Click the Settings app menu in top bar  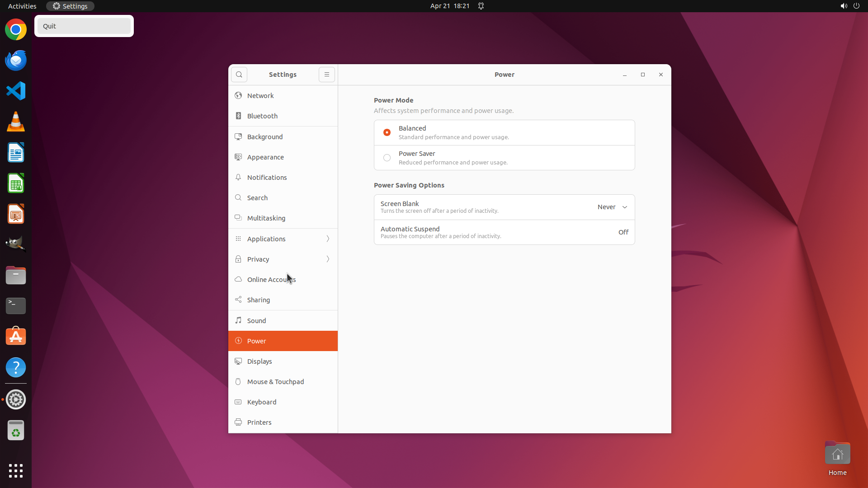[70, 6]
